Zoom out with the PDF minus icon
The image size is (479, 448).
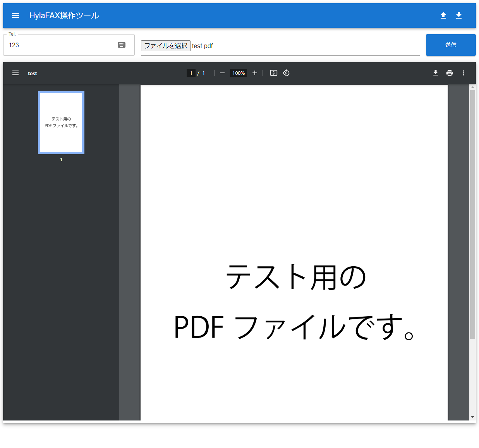(x=222, y=73)
